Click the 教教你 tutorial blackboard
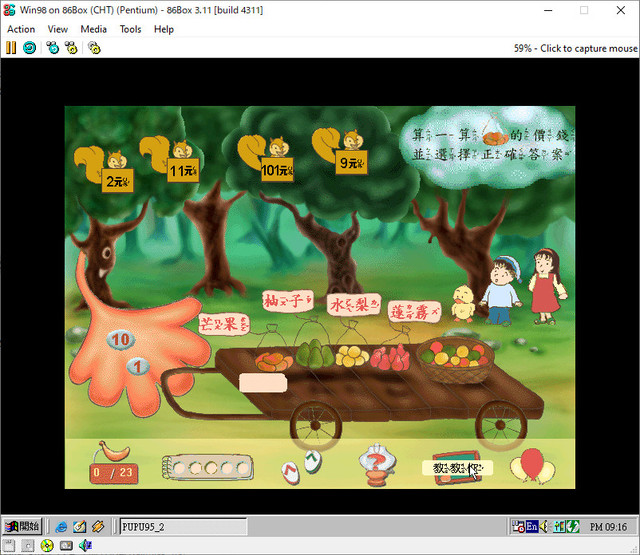 tap(457, 468)
